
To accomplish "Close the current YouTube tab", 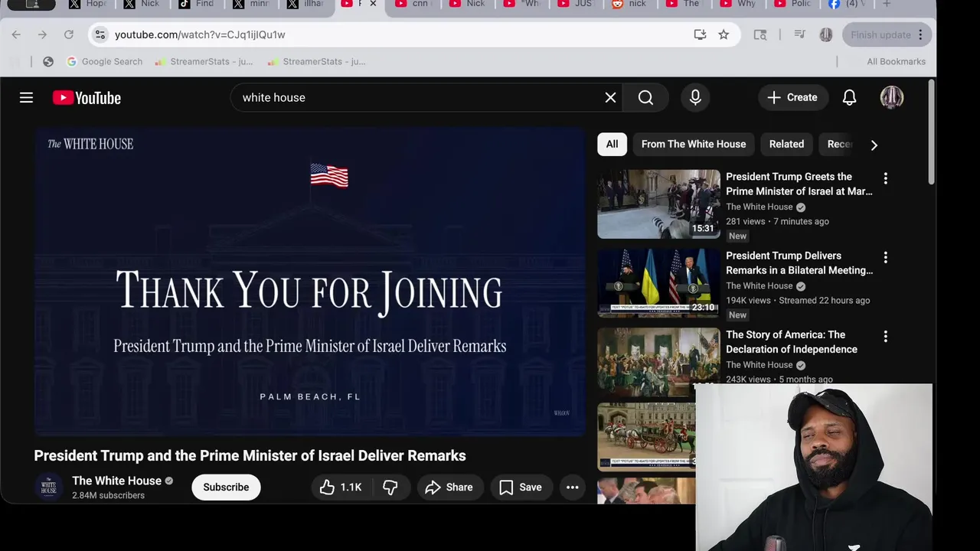I will pos(373,4).
